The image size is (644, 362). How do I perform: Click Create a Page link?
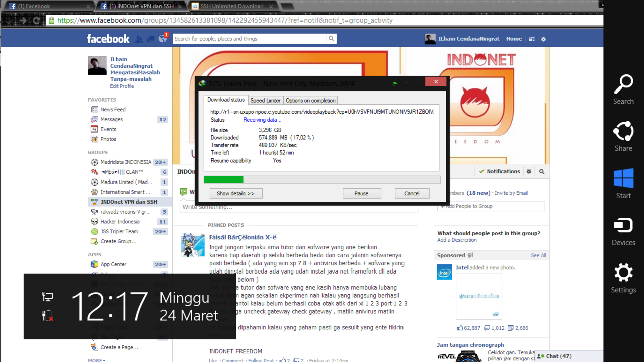coord(119,347)
